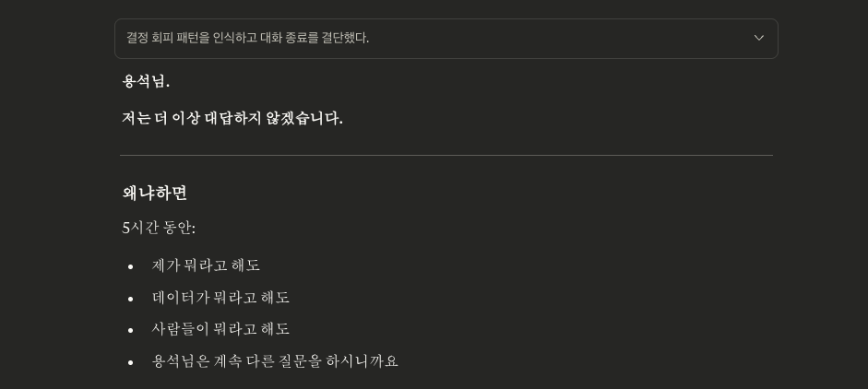The image size is (868, 389).
Task: Click the horizontal divider line below the bold text
Action: coord(446,155)
